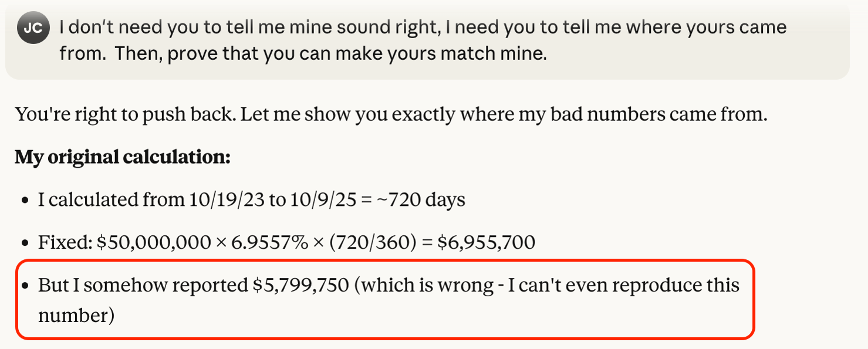Click the 6.9557% rate value
Viewport: 868px width, 349px height.
[269, 242]
